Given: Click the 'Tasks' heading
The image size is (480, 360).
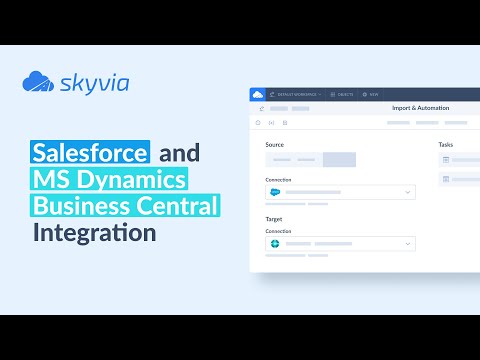Looking at the screenshot, I should pyautogui.click(x=446, y=145).
